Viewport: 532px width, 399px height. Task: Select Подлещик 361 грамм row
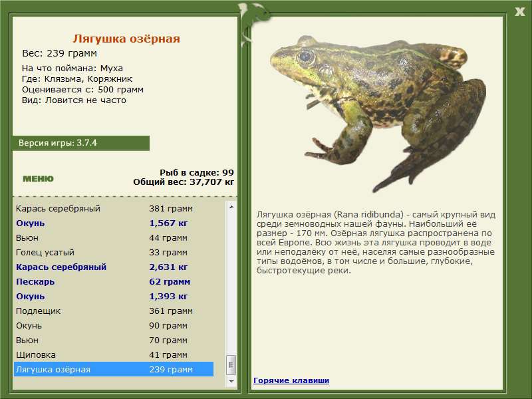pos(114,311)
